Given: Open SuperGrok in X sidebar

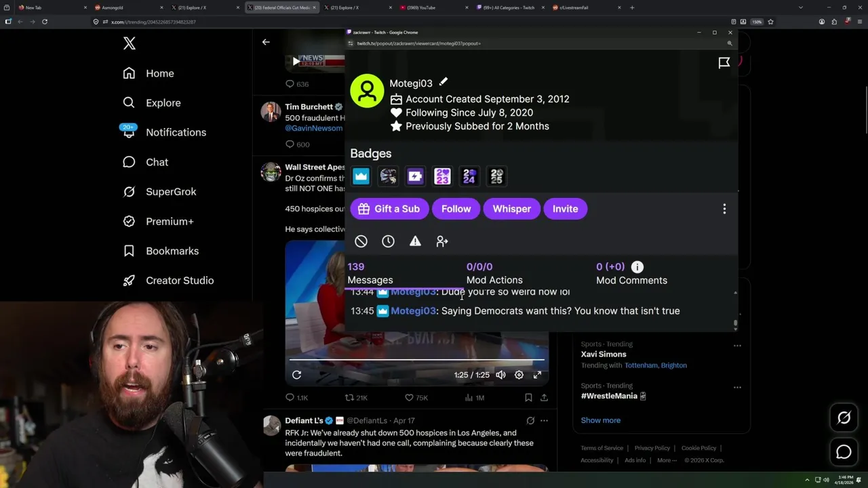Looking at the screenshot, I should (x=160, y=192).
